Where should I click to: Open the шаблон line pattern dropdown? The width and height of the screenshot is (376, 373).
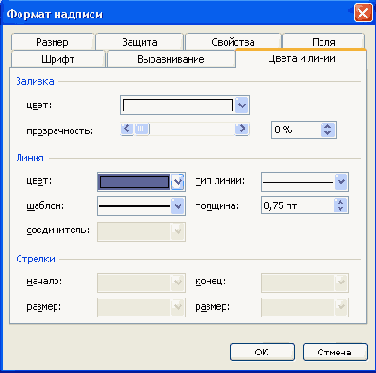(141, 206)
